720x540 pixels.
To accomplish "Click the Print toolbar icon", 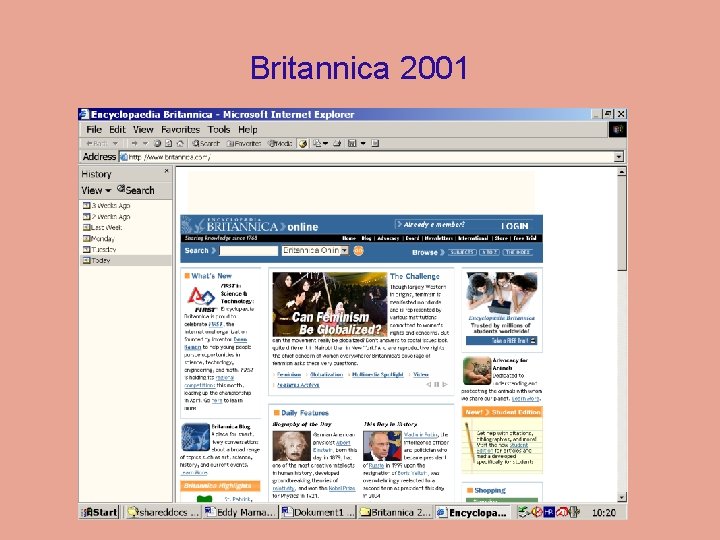I will 337,143.
